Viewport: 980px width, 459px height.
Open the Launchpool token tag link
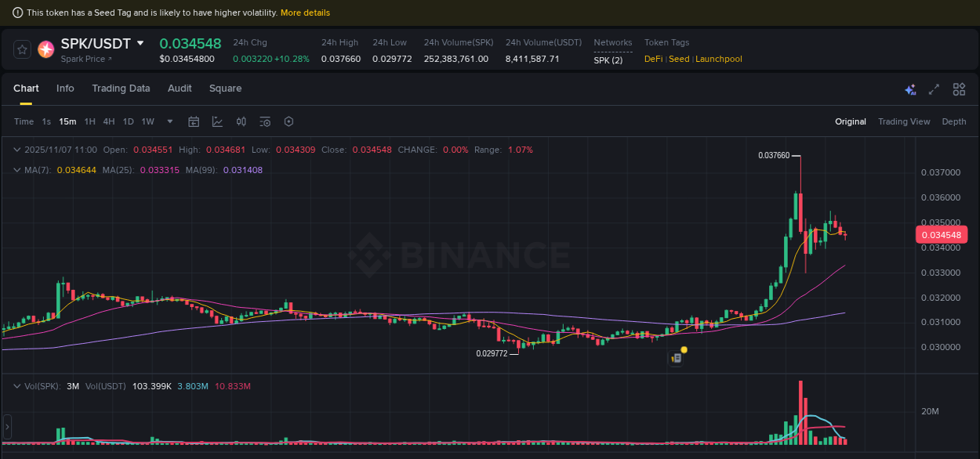pyautogui.click(x=718, y=59)
